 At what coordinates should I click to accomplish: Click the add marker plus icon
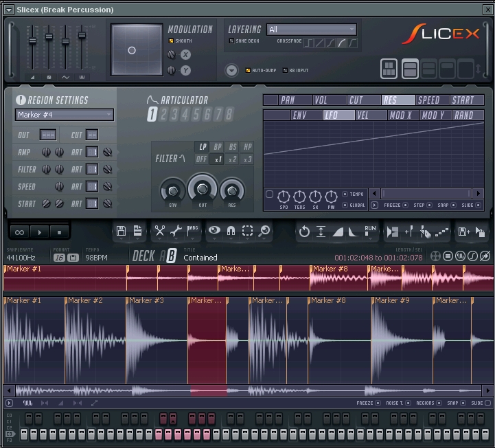(x=408, y=232)
